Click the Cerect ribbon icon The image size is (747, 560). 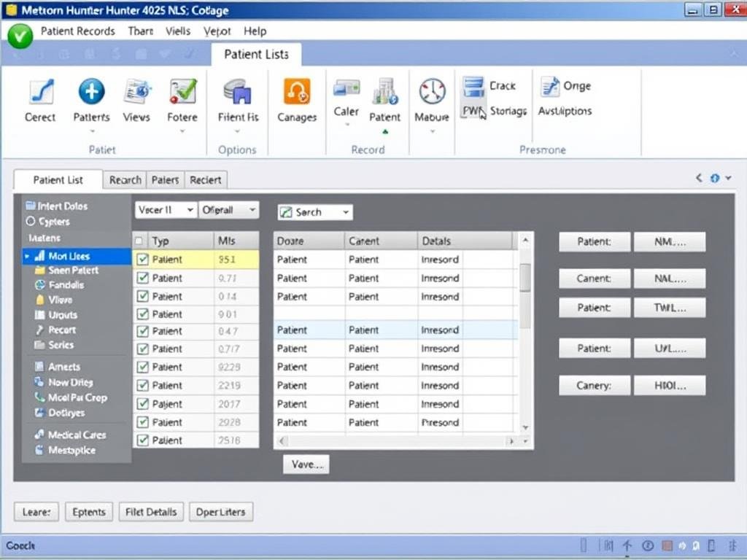tap(40, 93)
